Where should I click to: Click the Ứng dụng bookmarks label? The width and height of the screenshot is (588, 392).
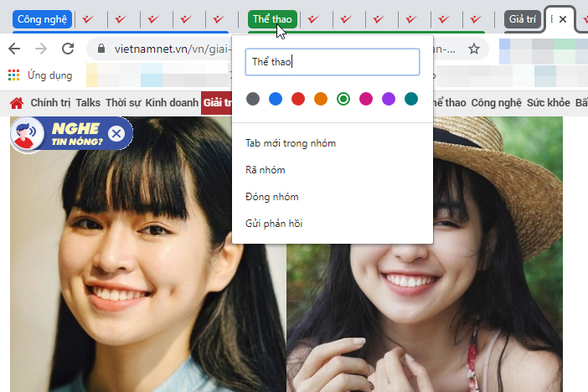50,75
